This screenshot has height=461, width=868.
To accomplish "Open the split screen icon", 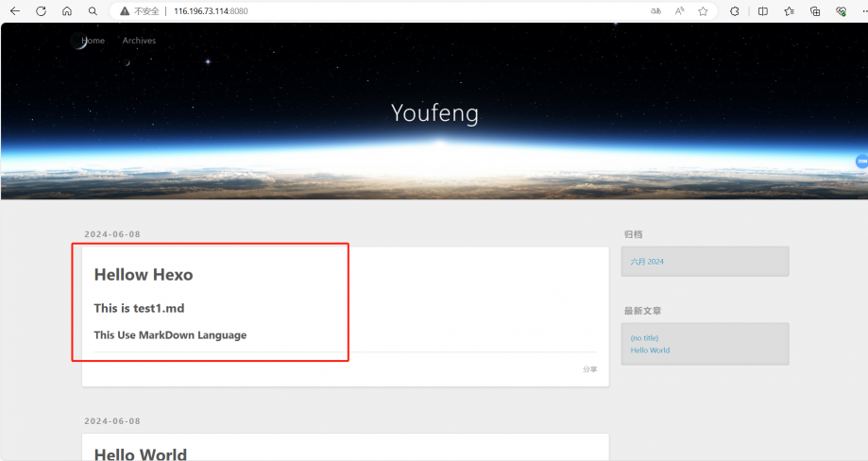I will point(762,11).
